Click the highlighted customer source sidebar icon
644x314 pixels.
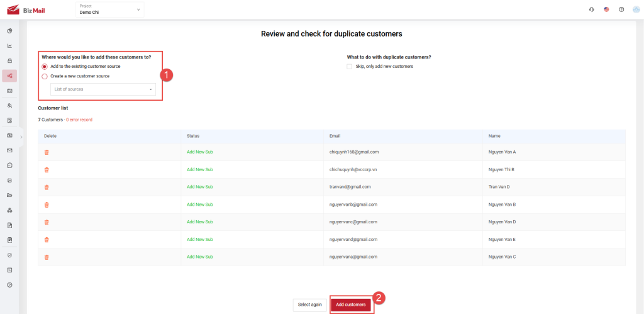[x=9, y=76]
